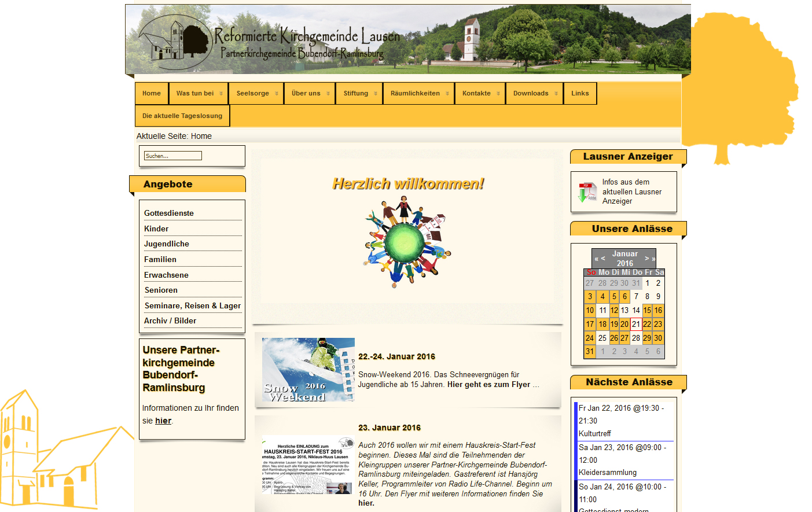Go to next year in calendar
Image resolution: width=812 pixels, height=512 pixels.
tap(653, 259)
